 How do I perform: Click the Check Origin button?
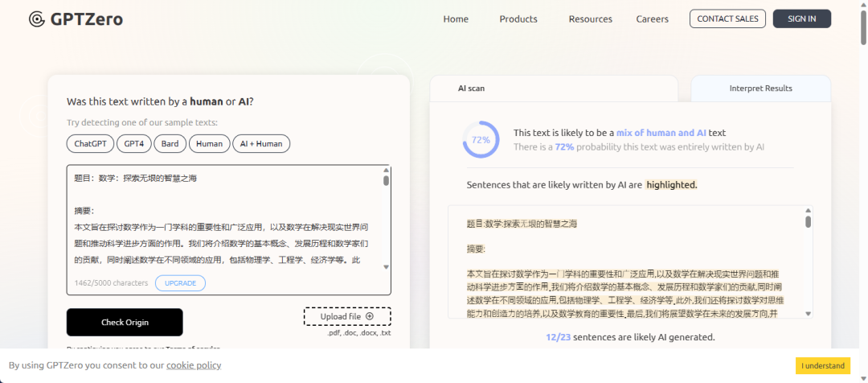coord(125,322)
